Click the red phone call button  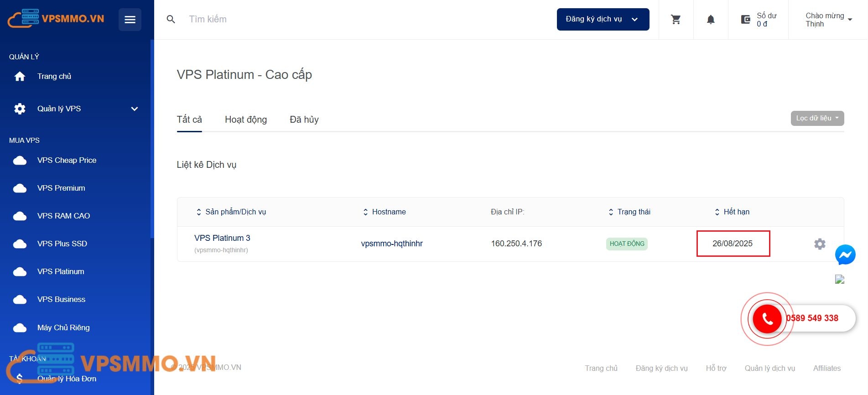tap(768, 319)
